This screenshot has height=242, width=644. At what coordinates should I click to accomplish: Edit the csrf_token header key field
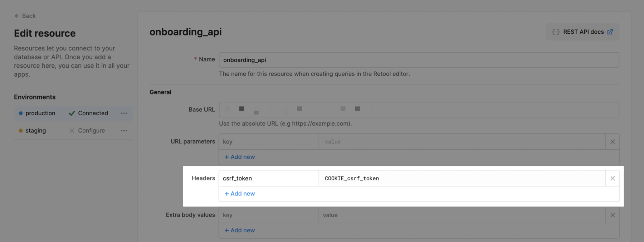(x=269, y=178)
